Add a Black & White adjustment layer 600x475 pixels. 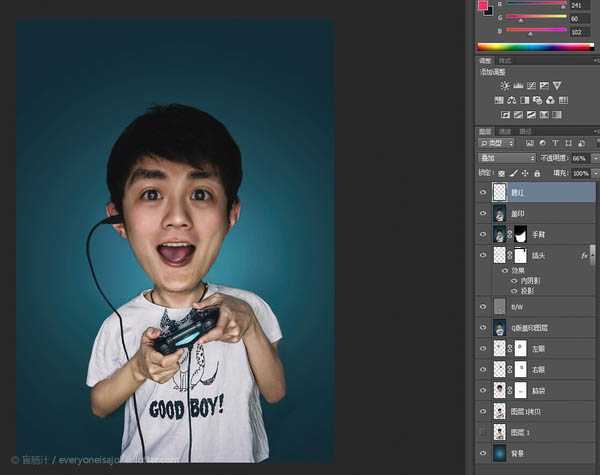(525, 100)
